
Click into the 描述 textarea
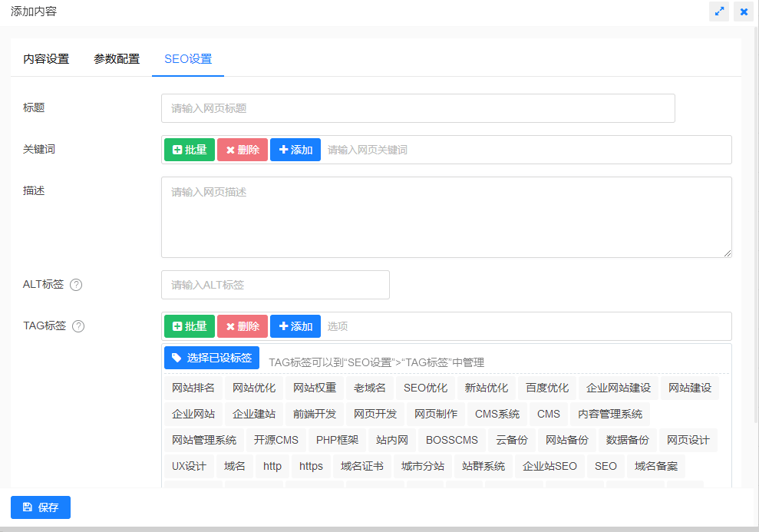point(446,217)
